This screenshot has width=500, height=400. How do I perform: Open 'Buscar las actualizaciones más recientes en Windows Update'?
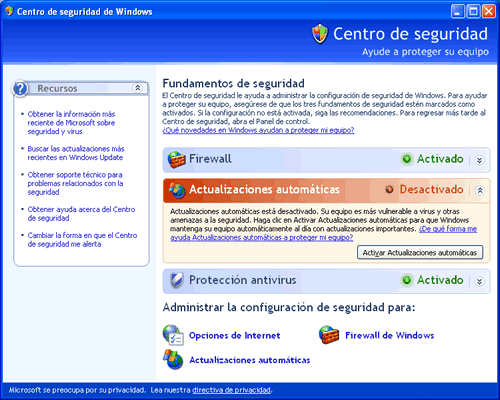pos(76,153)
